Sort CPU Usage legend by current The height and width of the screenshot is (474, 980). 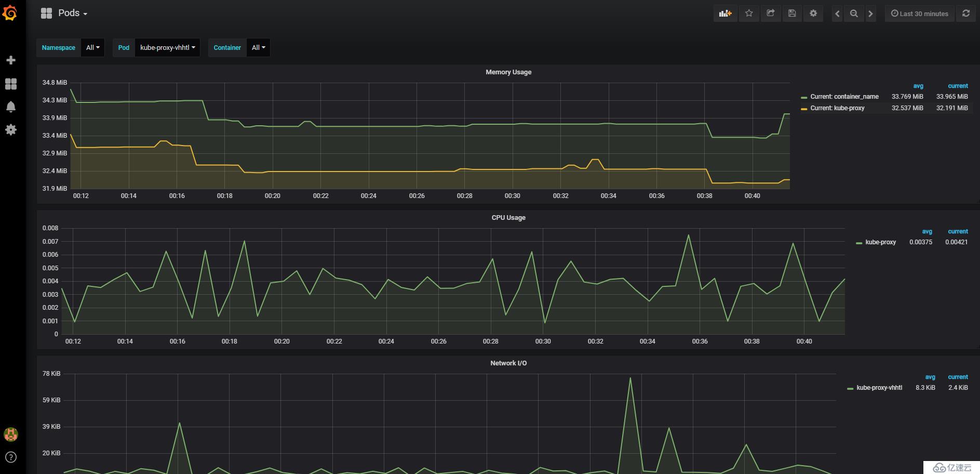click(x=958, y=231)
